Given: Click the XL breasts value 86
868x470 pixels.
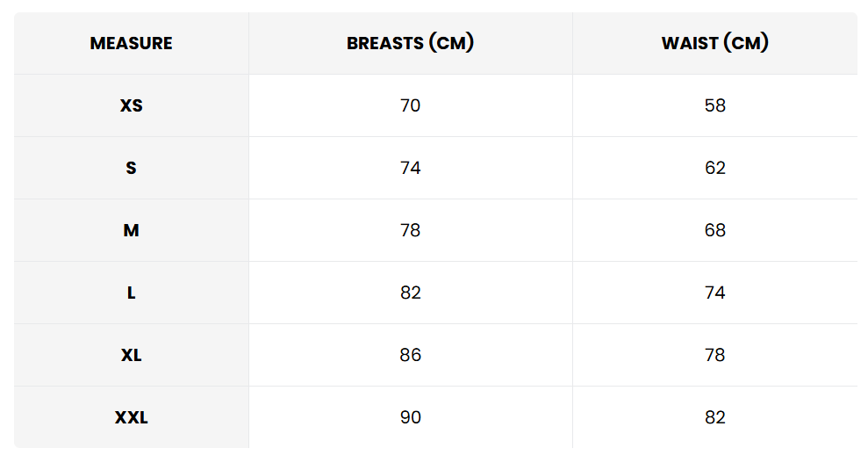Looking at the screenshot, I should pos(410,355).
